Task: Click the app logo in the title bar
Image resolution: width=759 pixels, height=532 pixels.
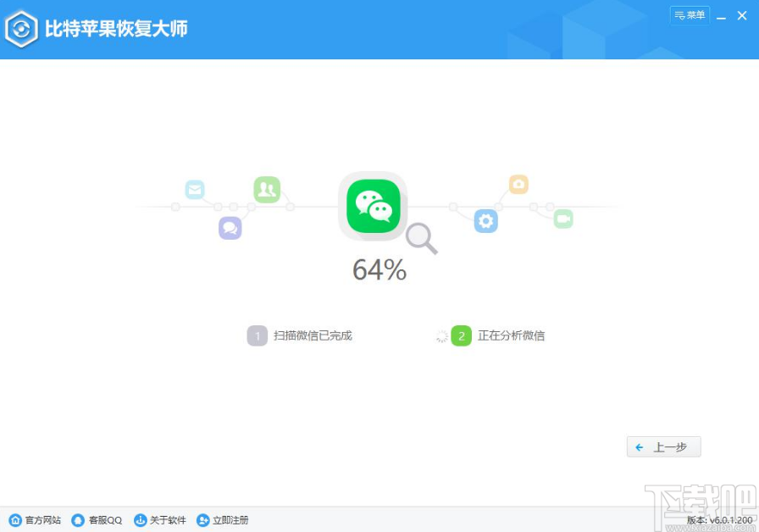Action: tap(21, 29)
